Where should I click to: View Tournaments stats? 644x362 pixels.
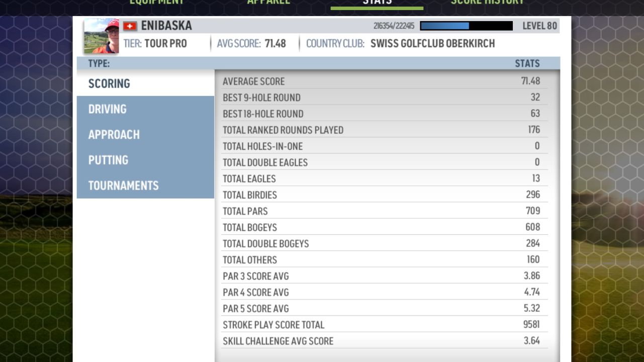coord(145,186)
